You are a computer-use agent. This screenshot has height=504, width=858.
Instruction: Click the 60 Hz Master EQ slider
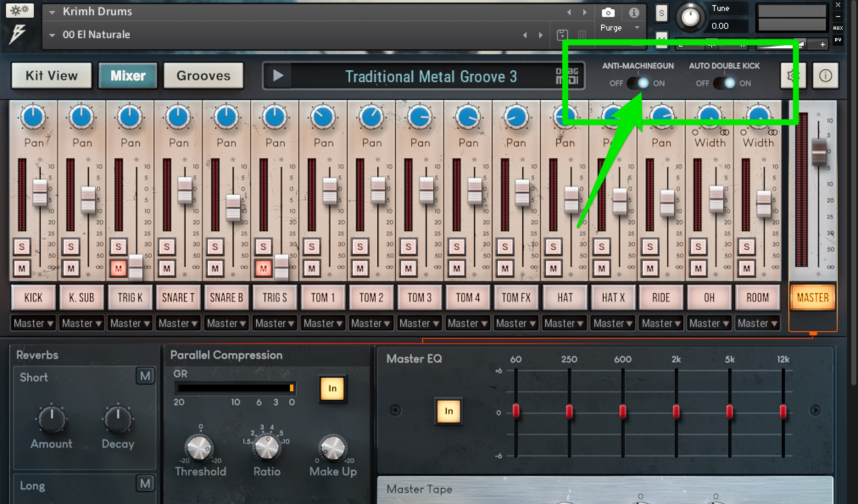click(x=516, y=411)
